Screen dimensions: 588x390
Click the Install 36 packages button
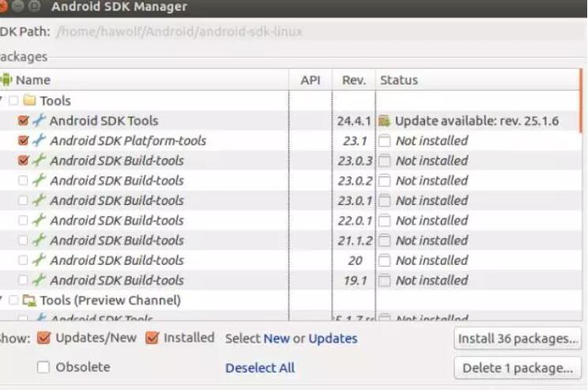click(x=518, y=339)
